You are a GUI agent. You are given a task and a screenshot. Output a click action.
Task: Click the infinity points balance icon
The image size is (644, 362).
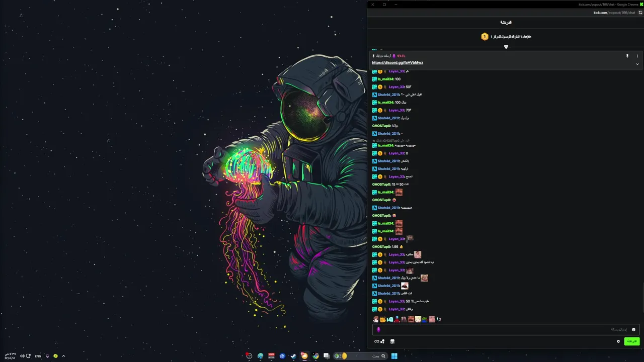[x=376, y=341]
